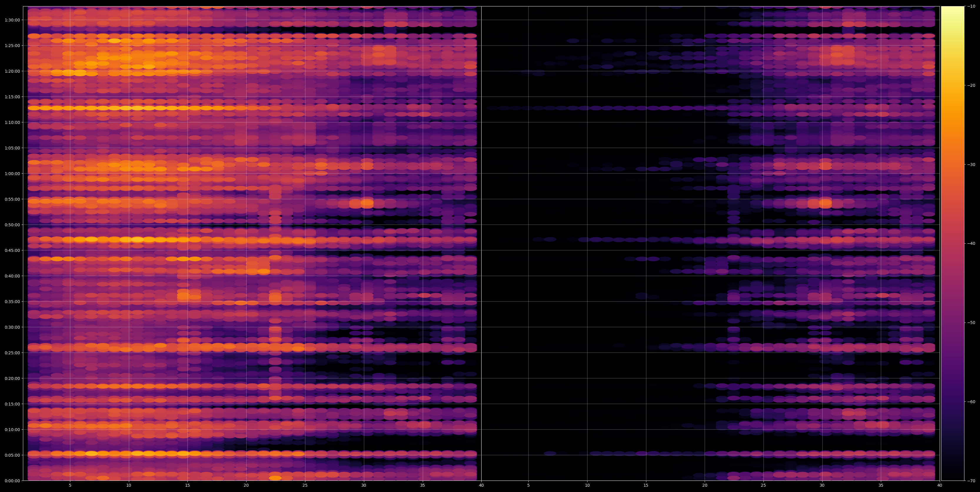Click the 0:00:00 y-axis tick label
The image size is (980, 492).
click(12, 481)
